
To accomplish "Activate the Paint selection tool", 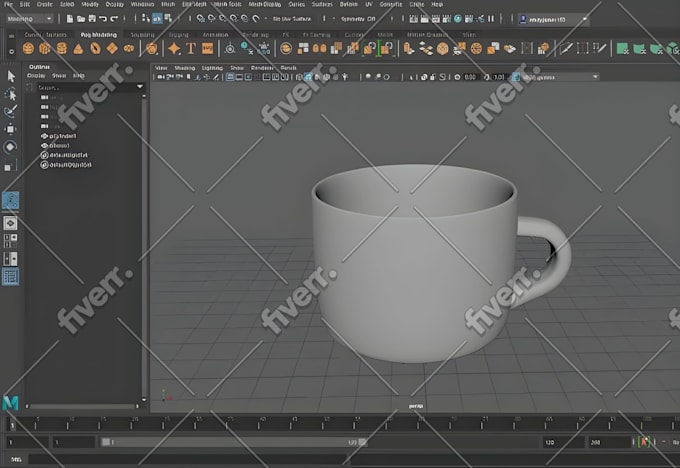I will point(11,111).
